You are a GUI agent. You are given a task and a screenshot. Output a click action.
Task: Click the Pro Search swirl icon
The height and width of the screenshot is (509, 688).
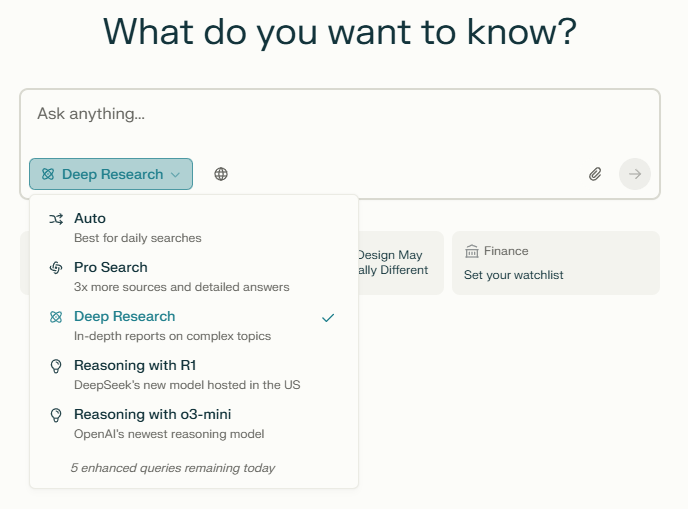[56, 268]
